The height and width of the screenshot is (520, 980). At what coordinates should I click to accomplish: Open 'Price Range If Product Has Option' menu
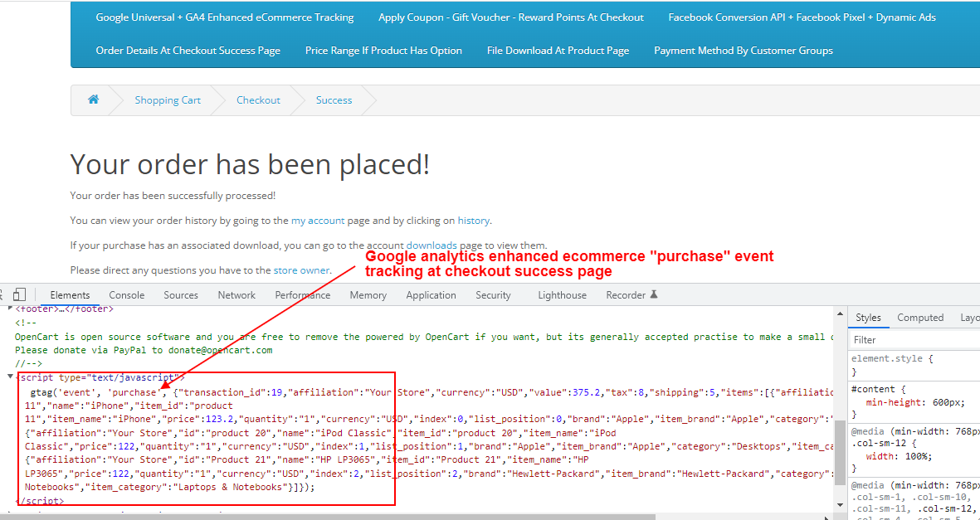point(383,51)
